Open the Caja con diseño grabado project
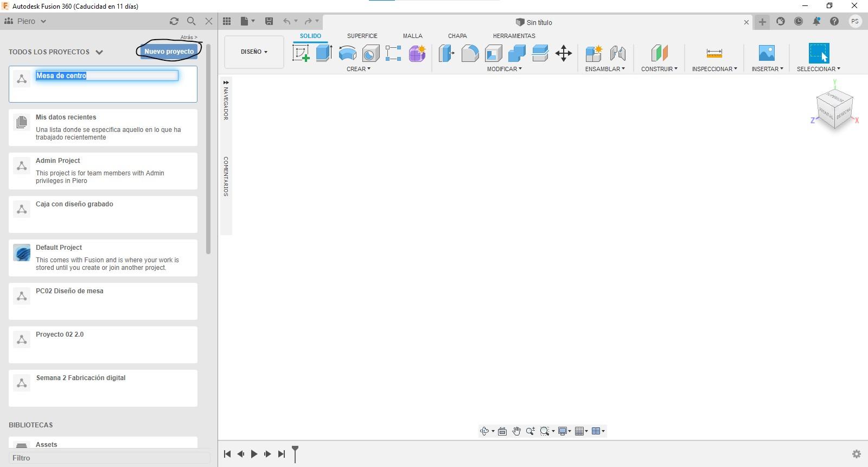This screenshot has height=467, width=868. [103, 214]
